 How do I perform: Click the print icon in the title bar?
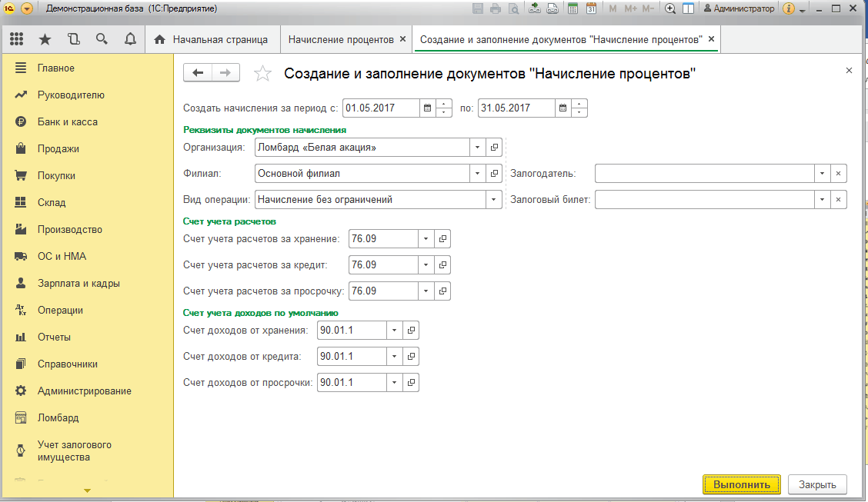pyautogui.click(x=496, y=8)
